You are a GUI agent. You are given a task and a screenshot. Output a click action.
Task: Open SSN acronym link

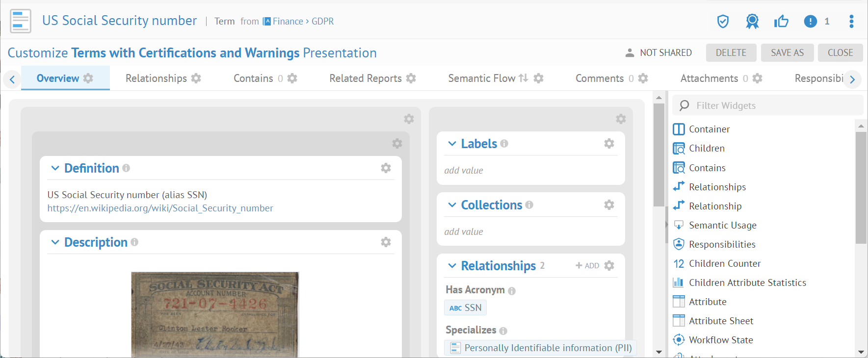(x=465, y=308)
